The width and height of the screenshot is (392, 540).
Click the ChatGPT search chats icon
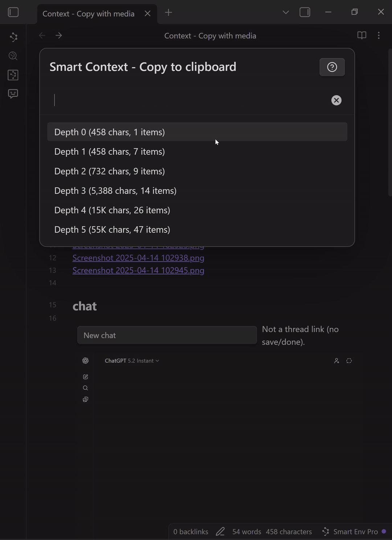point(85,388)
